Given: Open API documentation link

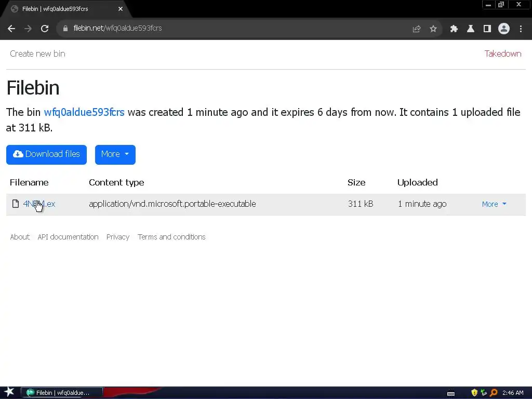Looking at the screenshot, I should pyautogui.click(x=68, y=237).
